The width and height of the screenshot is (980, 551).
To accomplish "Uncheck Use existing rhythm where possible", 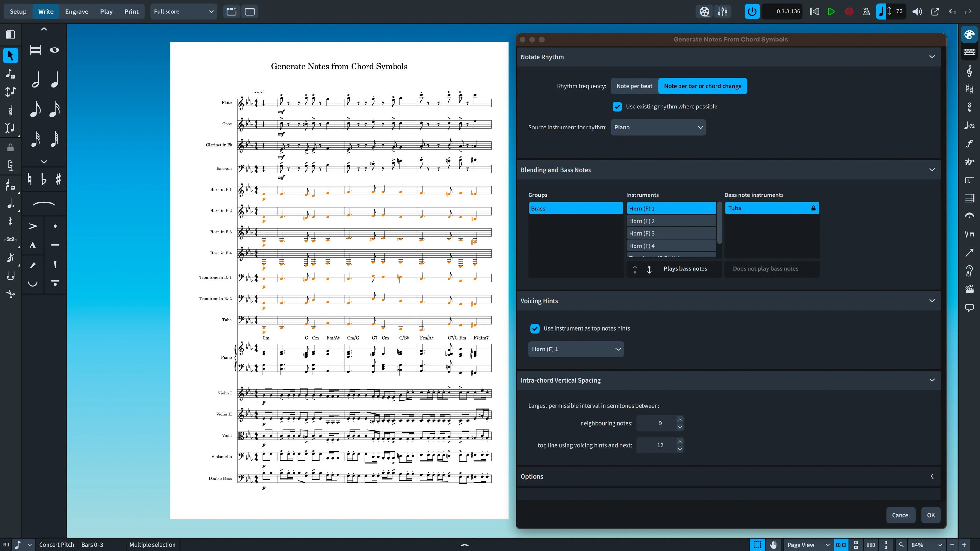I will 617,107.
